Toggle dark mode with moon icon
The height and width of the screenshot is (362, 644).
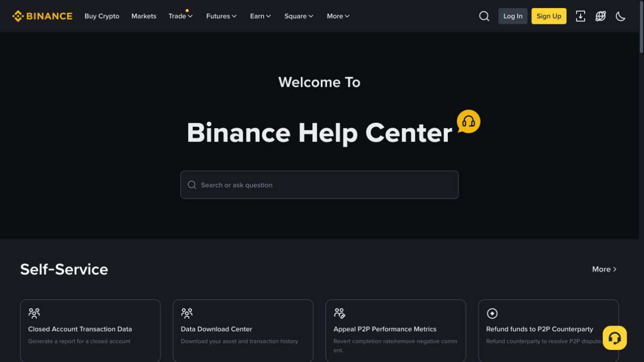pyautogui.click(x=621, y=16)
